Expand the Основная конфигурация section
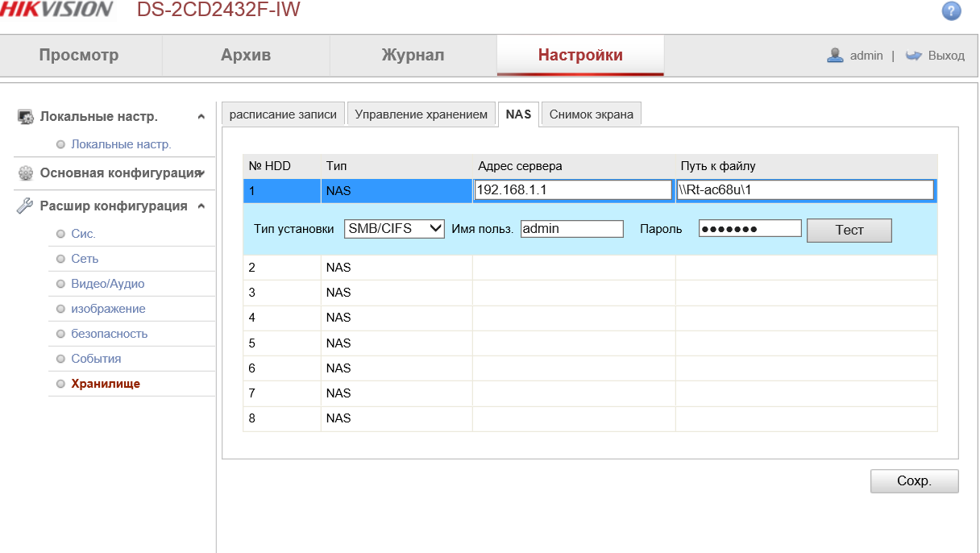The width and height of the screenshot is (980, 553). point(201,173)
